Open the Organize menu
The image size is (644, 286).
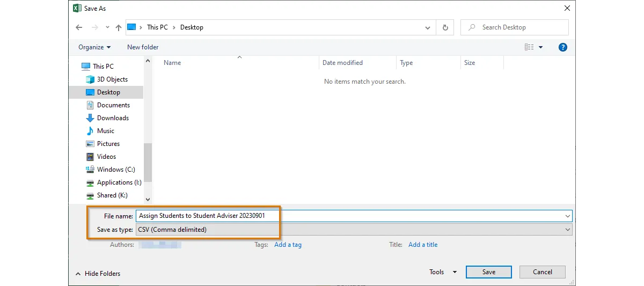[94, 47]
